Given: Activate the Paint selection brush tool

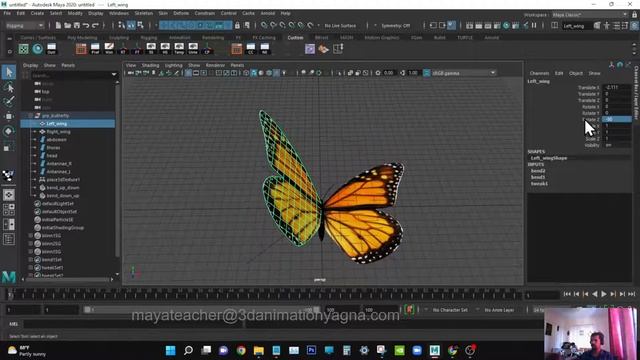Looking at the screenshot, I should (9, 101).
